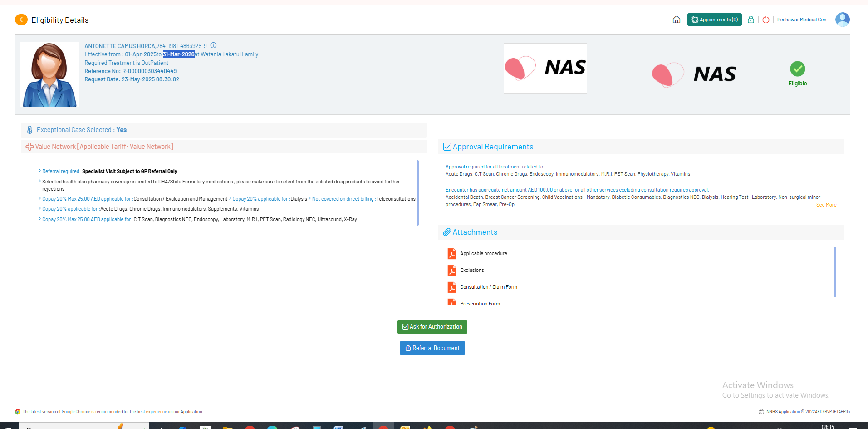This screenshot has width=868, height=429.
Task: Click the green Eligible checkmark
Action: pos(797,69)
